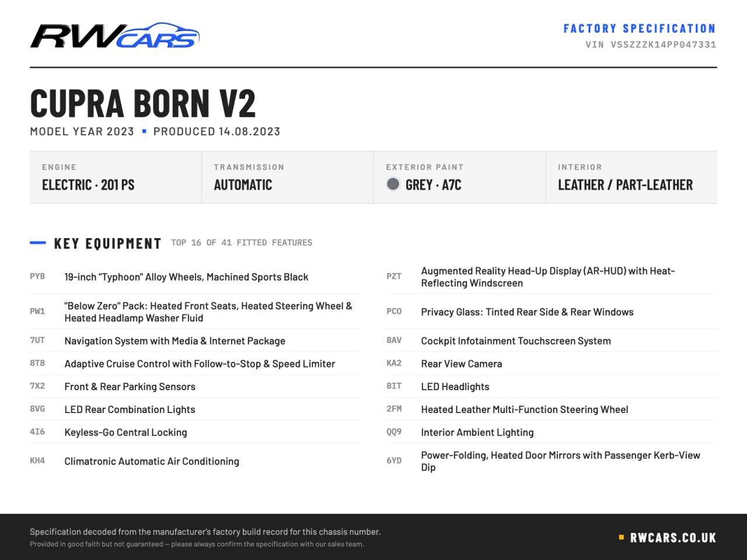747x560 pixels.
Task: Open the RWCARS.CO.UK footer link
Action: click(x=673, y=538)
